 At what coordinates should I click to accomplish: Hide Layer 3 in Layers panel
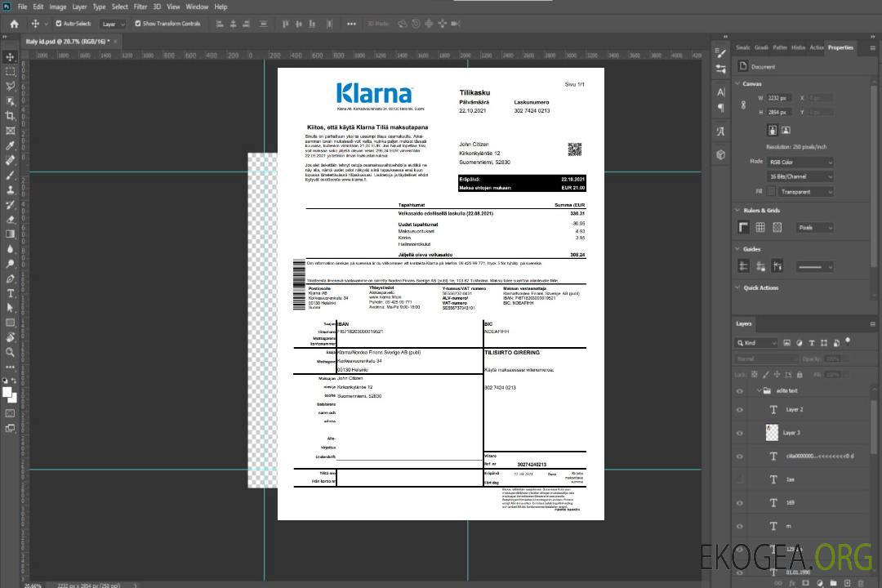pyautogui.click(x=740, y=434)
